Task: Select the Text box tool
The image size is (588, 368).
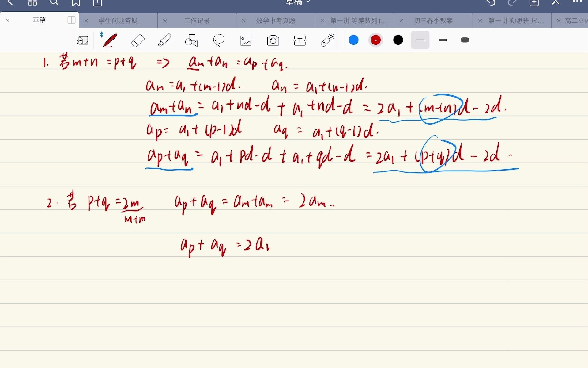Action: (x=300, y=40)
